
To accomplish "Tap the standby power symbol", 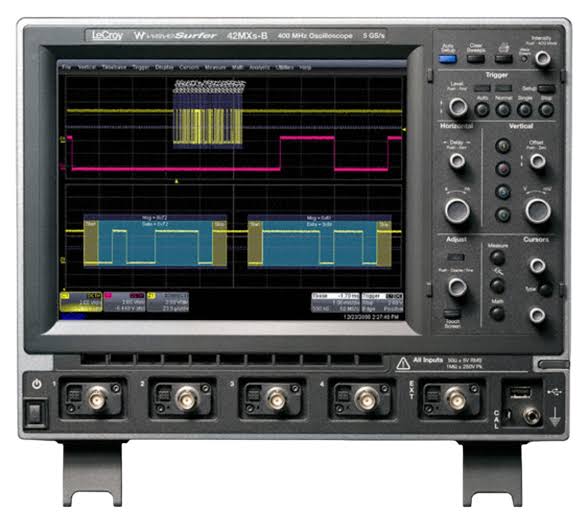I will coord(36,384).
